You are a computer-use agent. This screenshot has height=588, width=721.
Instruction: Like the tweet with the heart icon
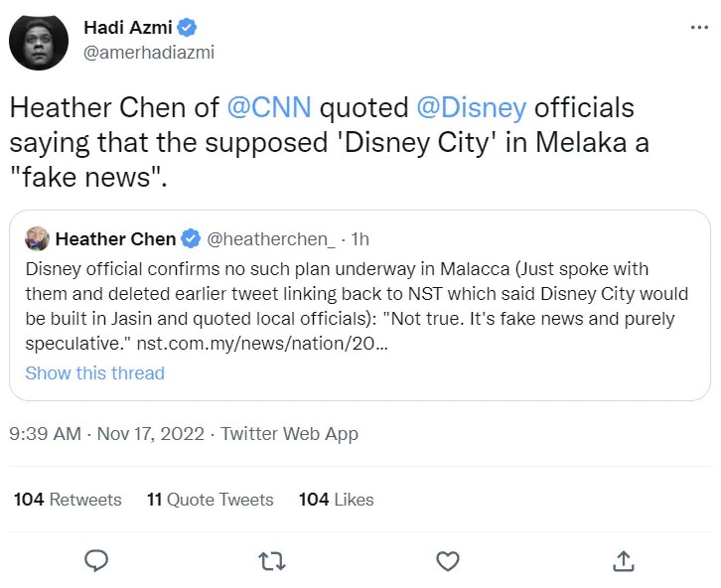(448, 561)
